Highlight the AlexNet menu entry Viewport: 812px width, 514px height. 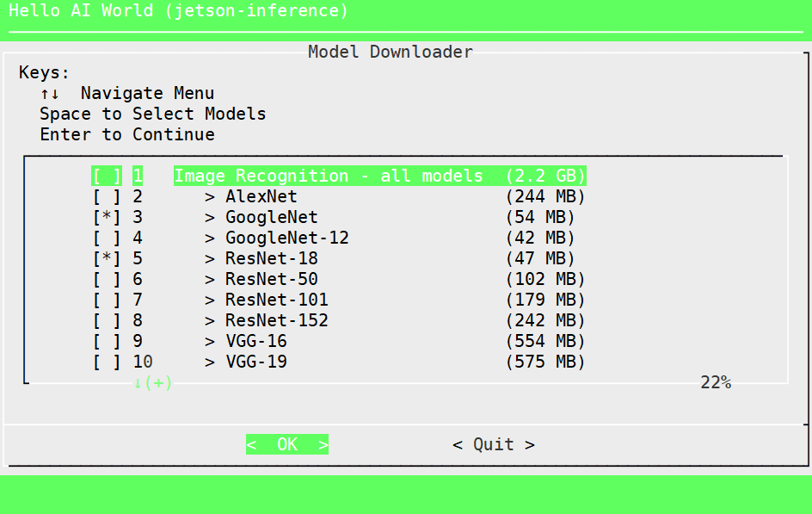coord(261,196)
